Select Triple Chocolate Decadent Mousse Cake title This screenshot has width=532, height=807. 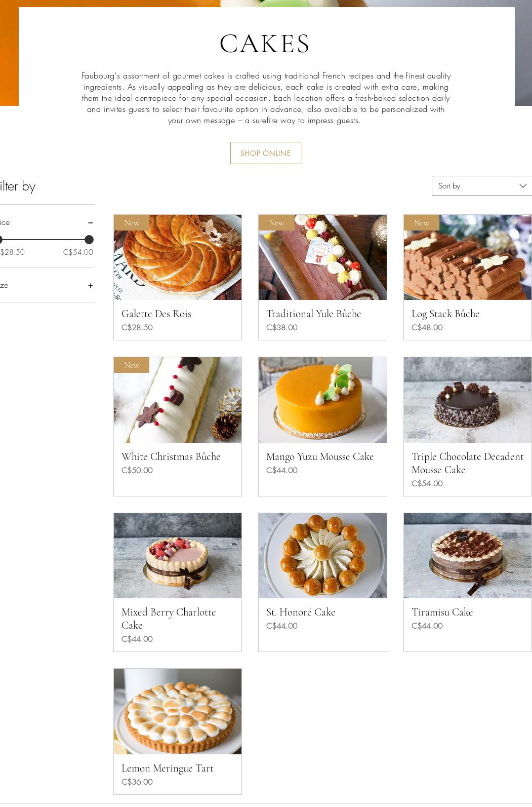pos(467,463)
